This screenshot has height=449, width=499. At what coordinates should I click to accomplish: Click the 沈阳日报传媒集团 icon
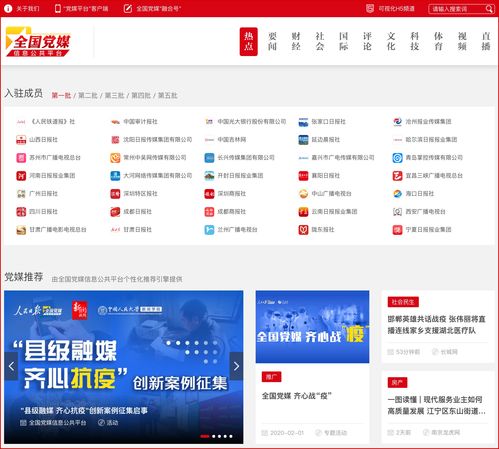click(x=115, y=140)
